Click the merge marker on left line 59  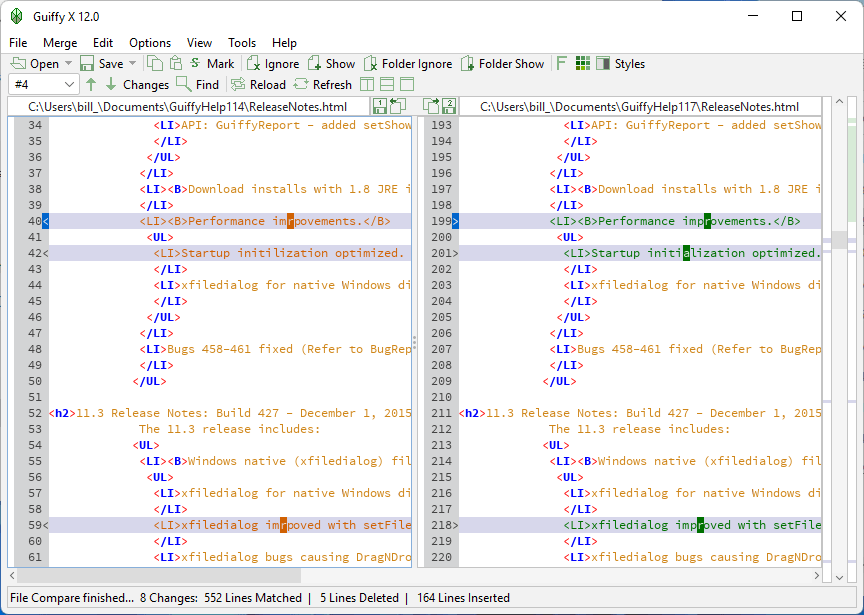click(46, 525)
